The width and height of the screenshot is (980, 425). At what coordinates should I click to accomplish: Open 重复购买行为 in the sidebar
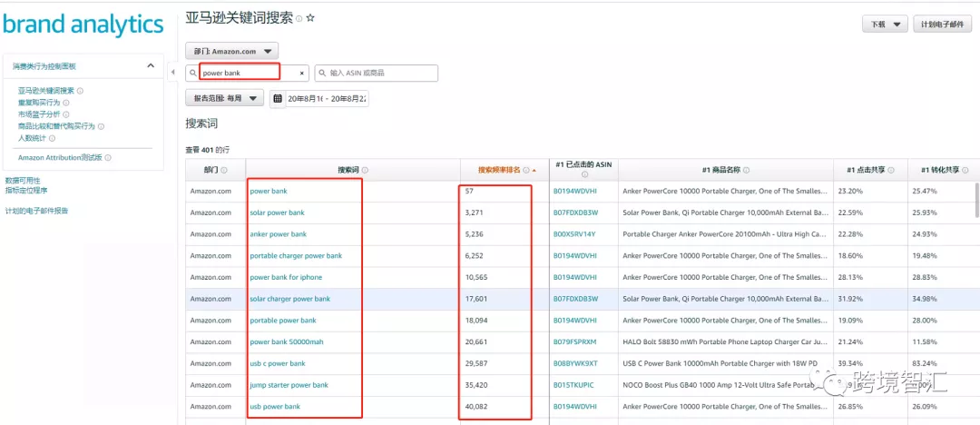39,103
